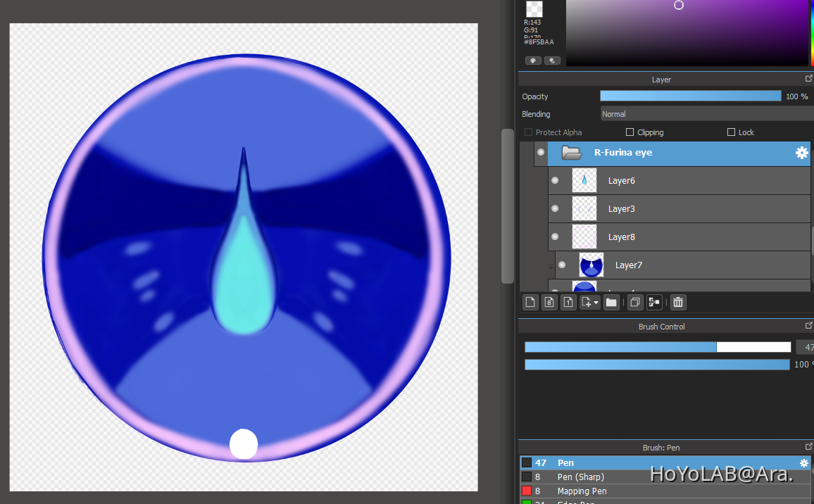Hide Layer6 using its visibility dot
The height and width of the screenshot is (504, 814).
tap(555, 181)
